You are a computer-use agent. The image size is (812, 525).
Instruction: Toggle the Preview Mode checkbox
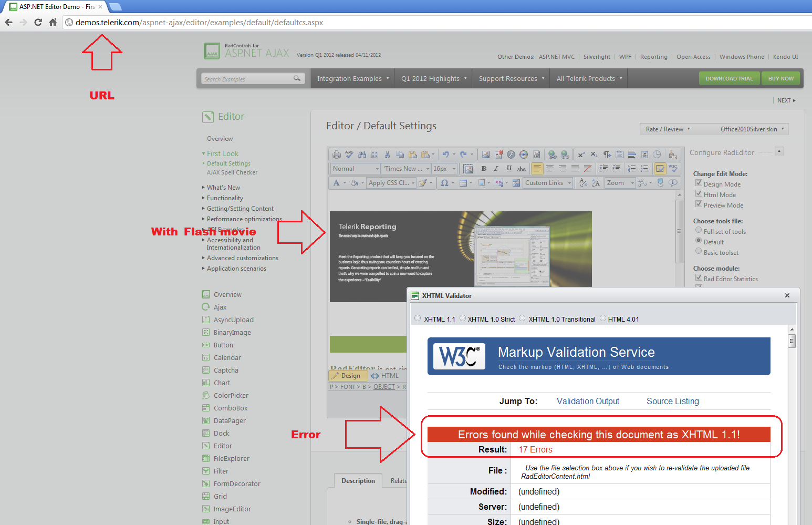click(699, 204)
